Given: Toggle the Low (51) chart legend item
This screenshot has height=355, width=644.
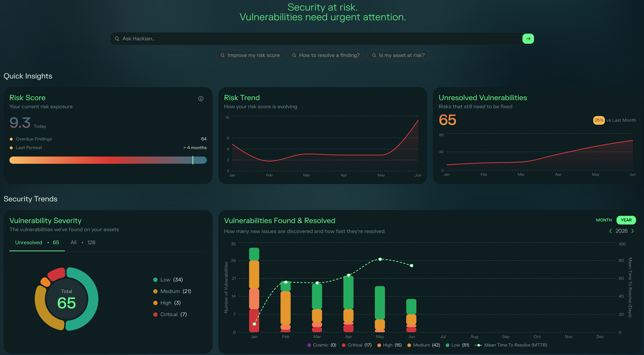Looking at the screenshot, I should (x=457, y=345).
